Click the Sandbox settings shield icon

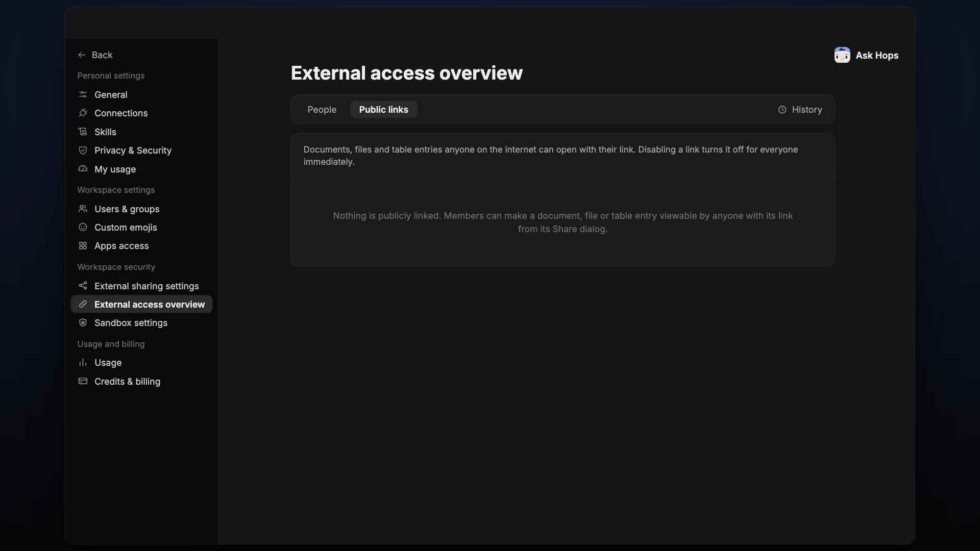tap(83, 322)
